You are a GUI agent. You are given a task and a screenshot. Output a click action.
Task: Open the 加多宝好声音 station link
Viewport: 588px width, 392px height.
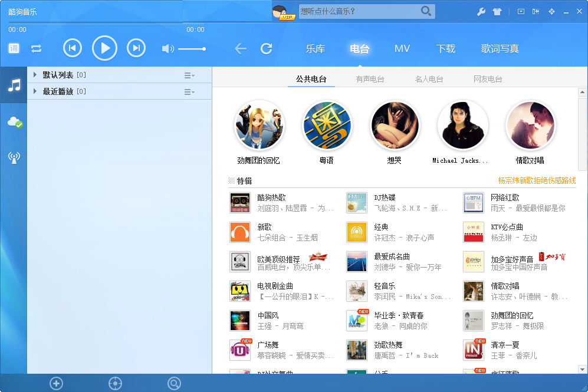(x=512, y=259)
